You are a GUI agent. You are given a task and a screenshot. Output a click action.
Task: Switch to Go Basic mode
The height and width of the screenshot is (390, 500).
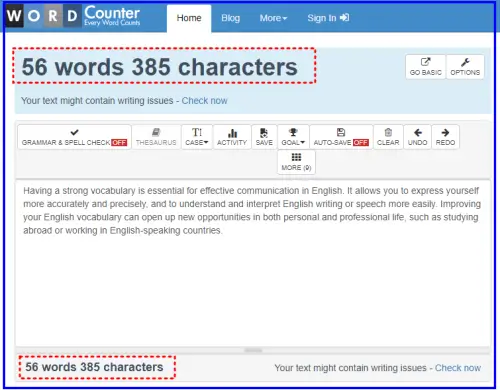(426, 67)
